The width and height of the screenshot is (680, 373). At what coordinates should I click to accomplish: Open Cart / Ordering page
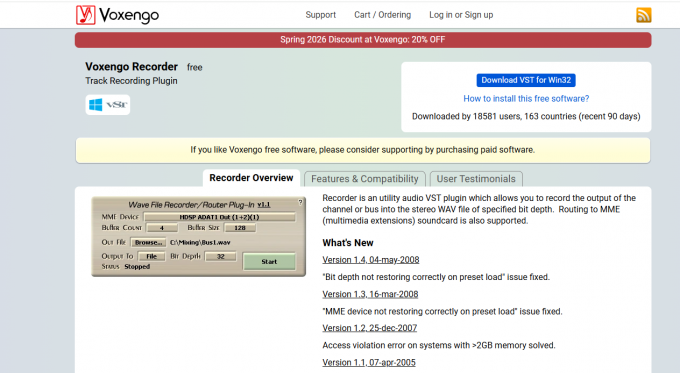[x=382, y=15]
